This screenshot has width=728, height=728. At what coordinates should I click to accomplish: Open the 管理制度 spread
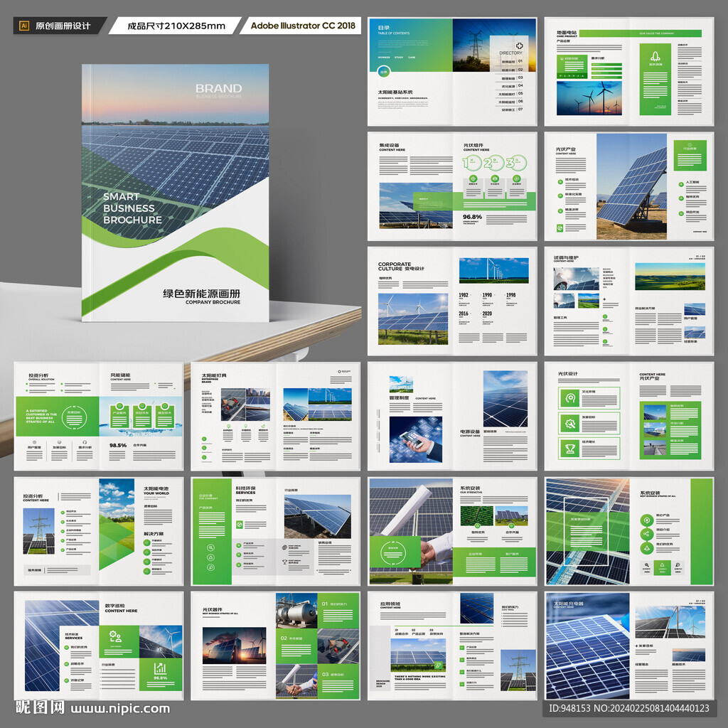tap(452, 417)
